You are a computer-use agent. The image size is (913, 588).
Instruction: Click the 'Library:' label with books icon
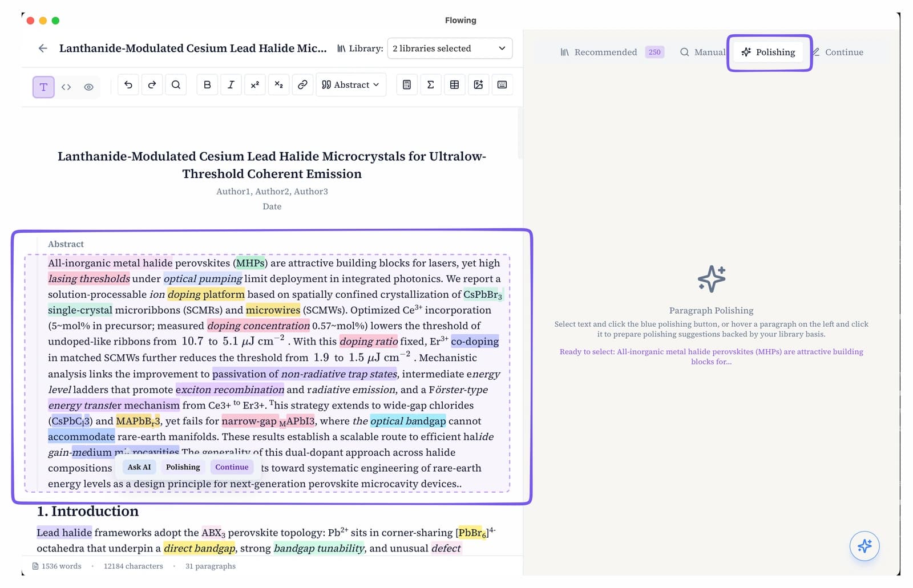[x=360, y=48]
